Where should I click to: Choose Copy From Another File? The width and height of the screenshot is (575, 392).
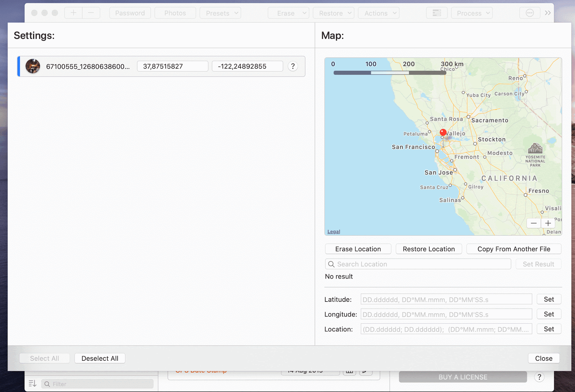coord(514,249)
